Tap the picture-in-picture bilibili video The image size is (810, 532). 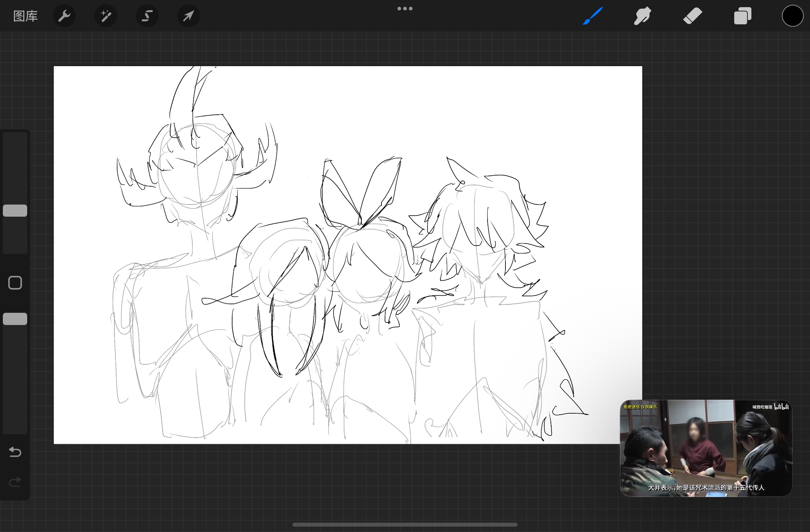pyautogui.click(x=706, y=448)
